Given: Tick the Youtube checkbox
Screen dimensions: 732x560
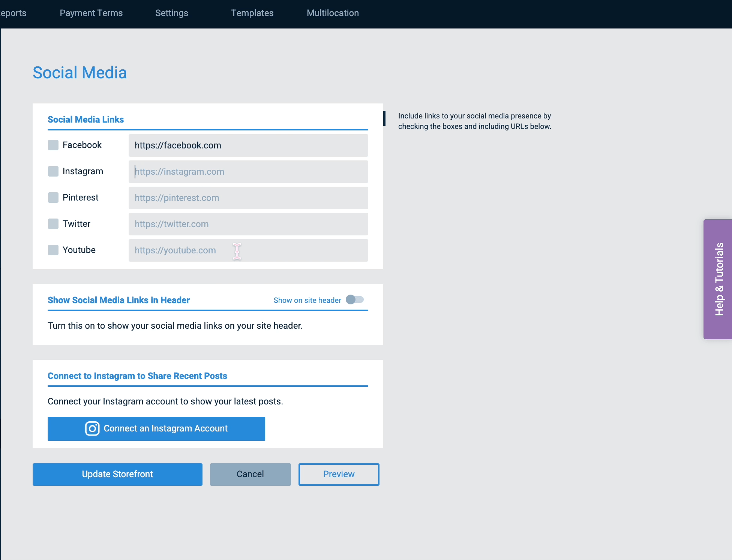Looking at the screenshot, I should point(53,250).
